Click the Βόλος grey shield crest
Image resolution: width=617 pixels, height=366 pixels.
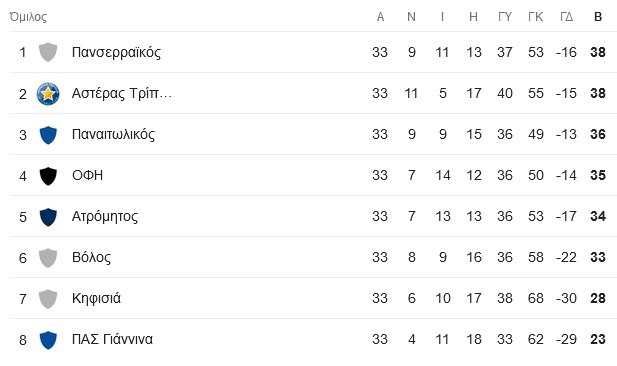48,258
